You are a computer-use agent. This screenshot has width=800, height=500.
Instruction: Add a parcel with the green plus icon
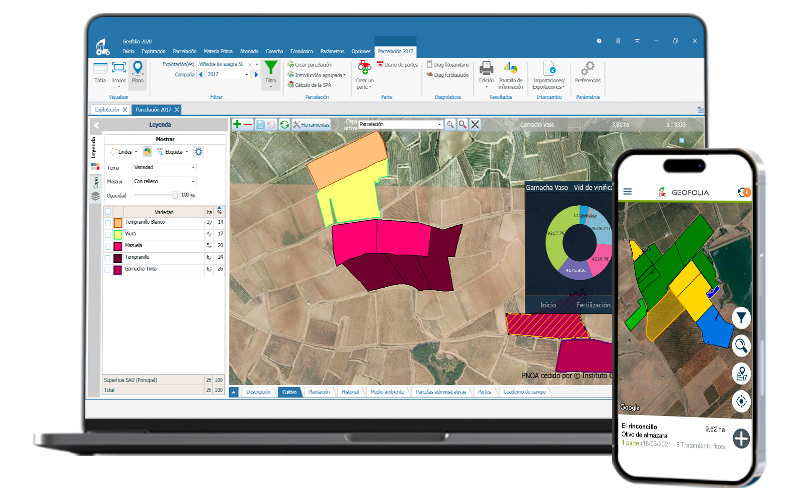pos(237,124)
